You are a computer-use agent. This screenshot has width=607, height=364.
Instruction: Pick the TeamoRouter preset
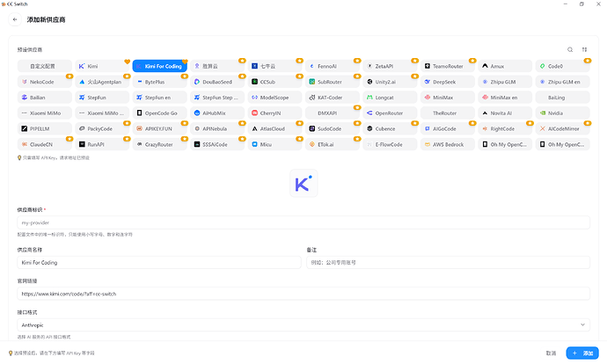click(x=448, y=66)
